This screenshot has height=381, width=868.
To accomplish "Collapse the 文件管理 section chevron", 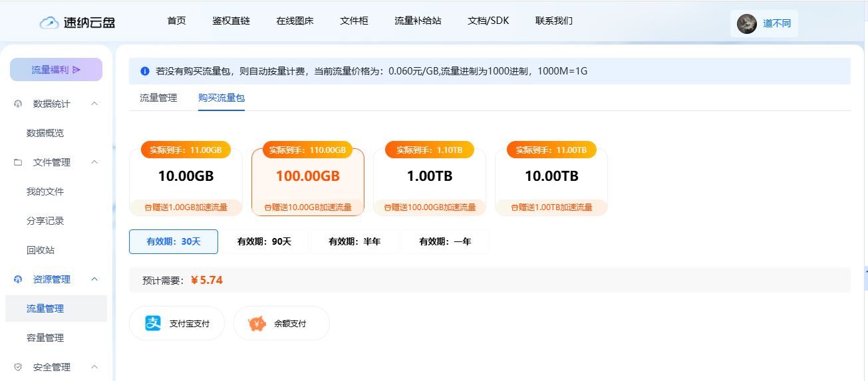I will coord(94,162).
